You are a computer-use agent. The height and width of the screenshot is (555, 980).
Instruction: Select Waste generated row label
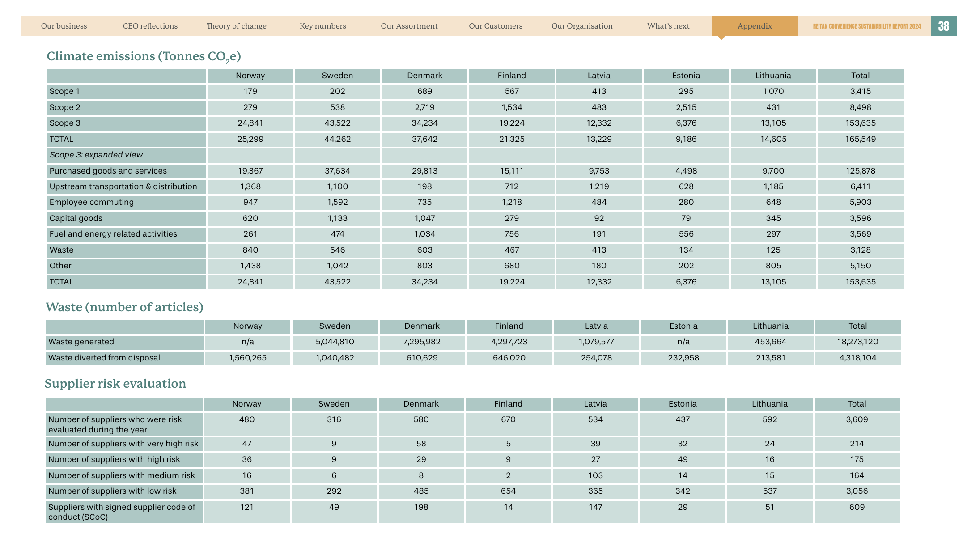tap(125, 342)
